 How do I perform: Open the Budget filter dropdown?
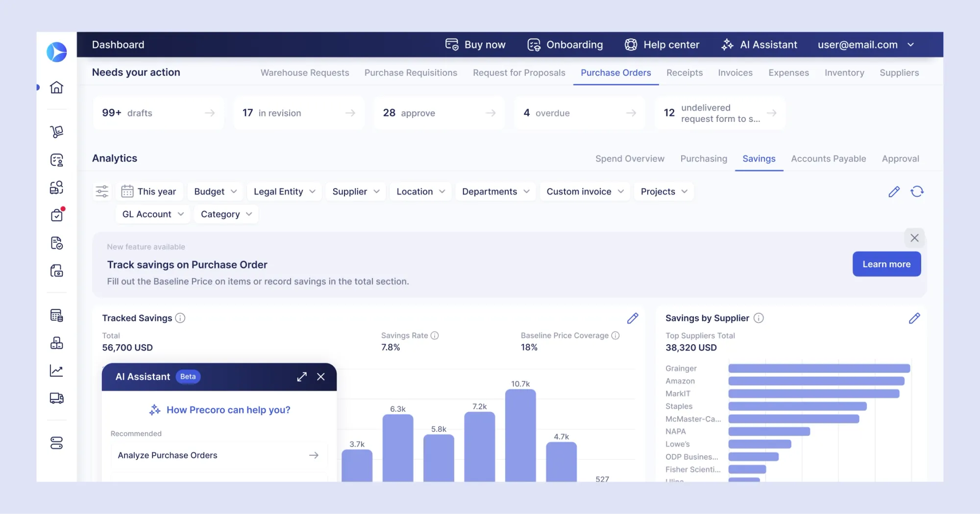click(x=215, y=191)
